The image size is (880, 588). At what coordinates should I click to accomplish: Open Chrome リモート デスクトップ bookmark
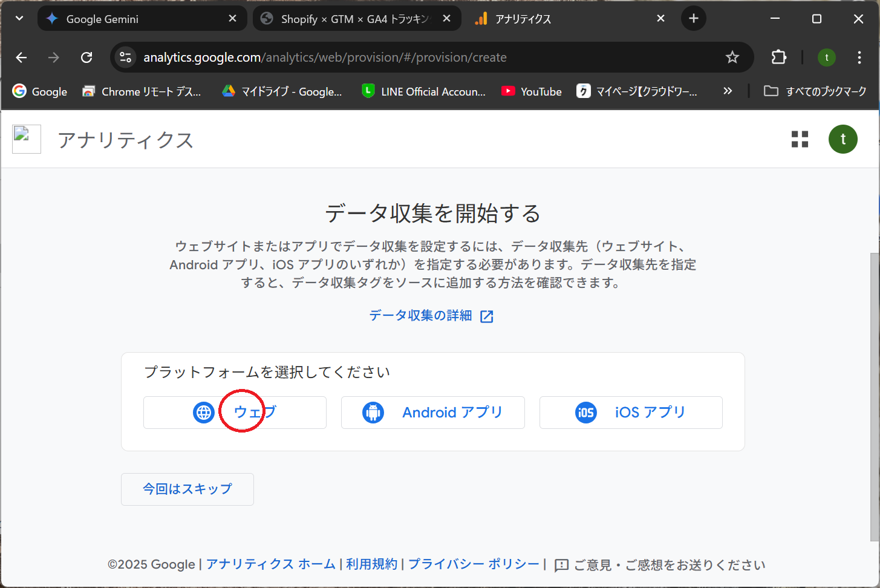pyautogui.click(x=142, y=91)
